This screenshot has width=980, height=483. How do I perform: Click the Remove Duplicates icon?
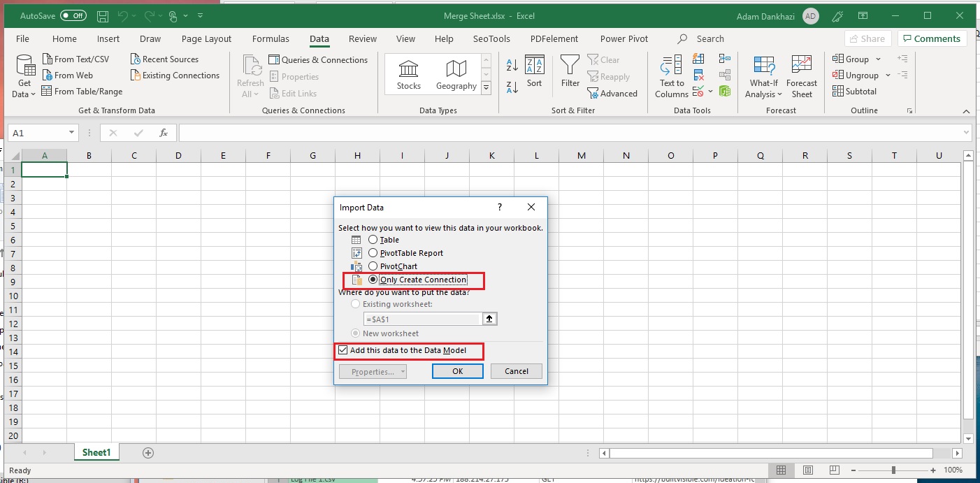click(698, 74)
